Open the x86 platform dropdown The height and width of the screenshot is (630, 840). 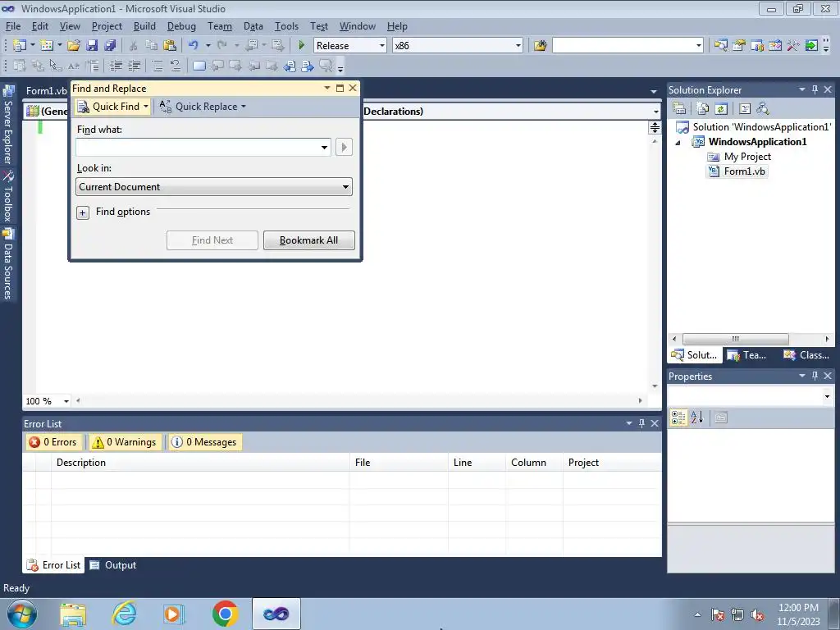(x=518, y=46)
